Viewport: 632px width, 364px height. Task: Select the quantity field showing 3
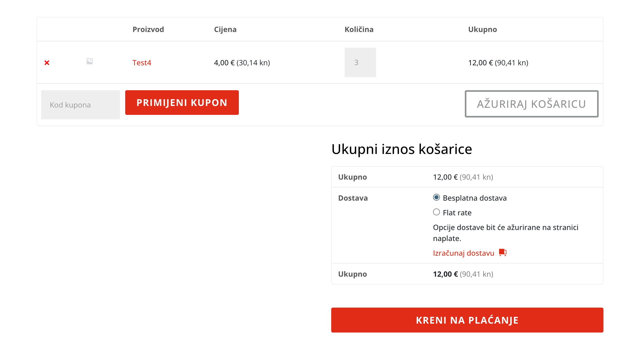click(x=360, y=62)
